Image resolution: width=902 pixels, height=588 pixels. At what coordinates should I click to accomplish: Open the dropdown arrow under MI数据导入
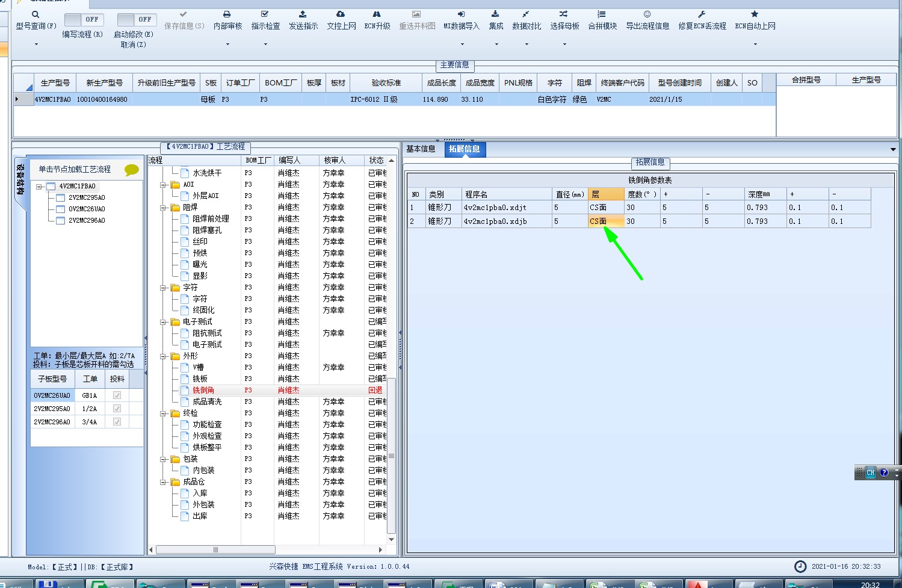pos(462,44)
